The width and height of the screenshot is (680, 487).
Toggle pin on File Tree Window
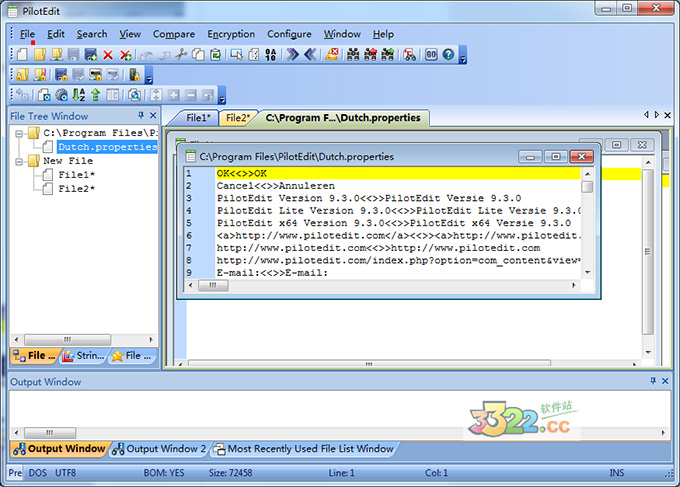point(141,115)
